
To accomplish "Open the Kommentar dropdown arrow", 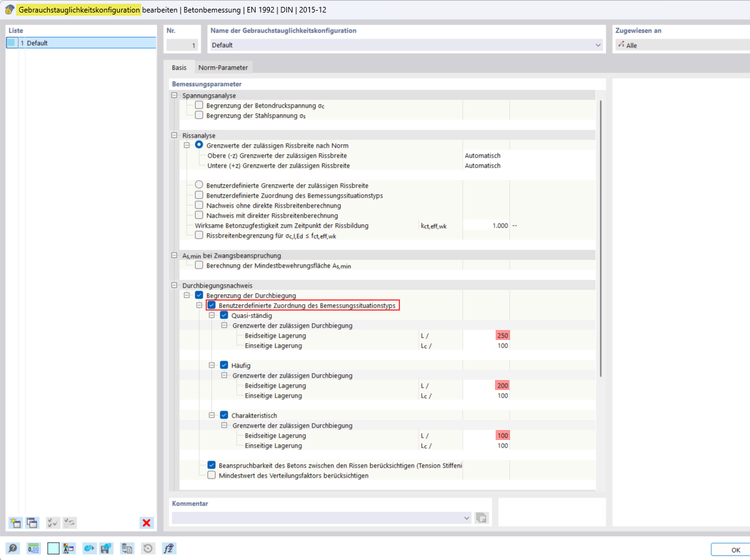I will (x=467, y=517).
